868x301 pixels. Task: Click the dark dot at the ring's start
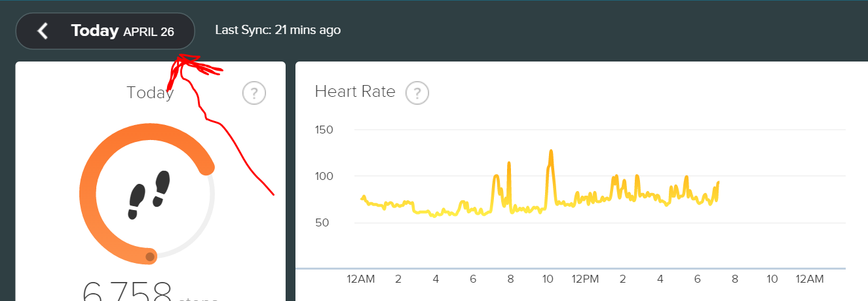pos(150,257)
